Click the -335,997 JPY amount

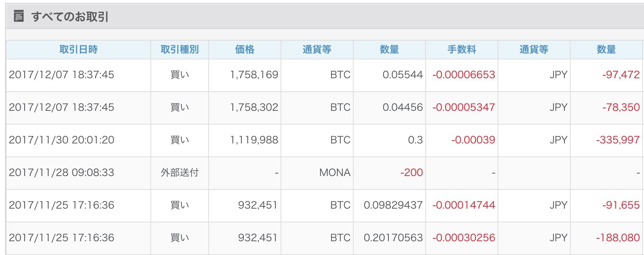point(618,140)
